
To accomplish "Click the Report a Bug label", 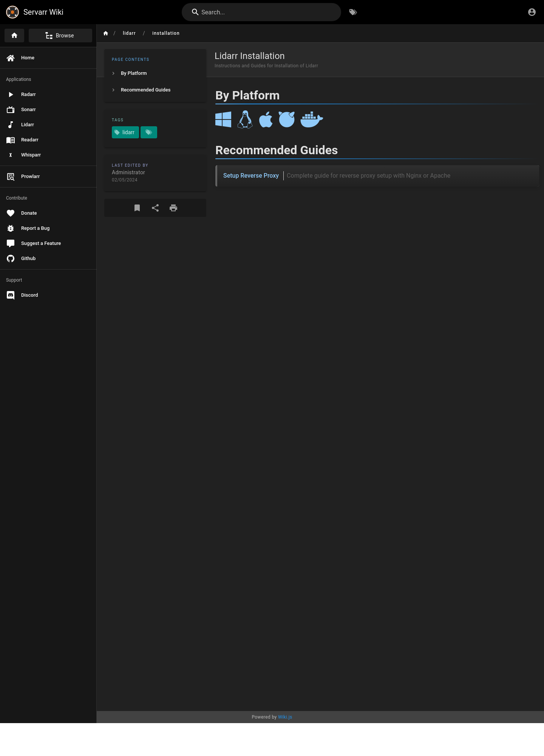I will pos(36,228).
